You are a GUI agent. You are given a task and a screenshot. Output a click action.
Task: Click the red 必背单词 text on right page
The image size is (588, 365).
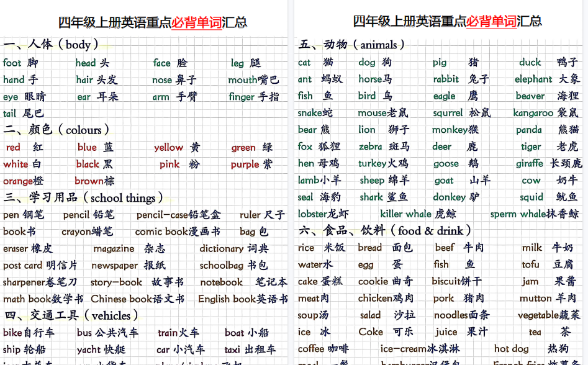491,20
